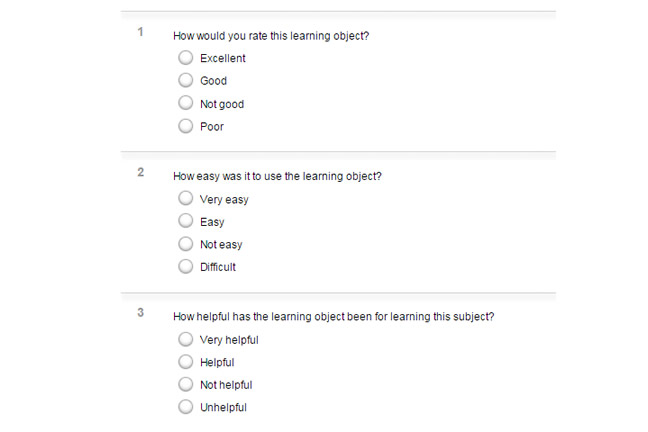Pick the Unhelpful radio button
Image resolution: width=648 pixels, height=432 pixels.
pos(186,407)
